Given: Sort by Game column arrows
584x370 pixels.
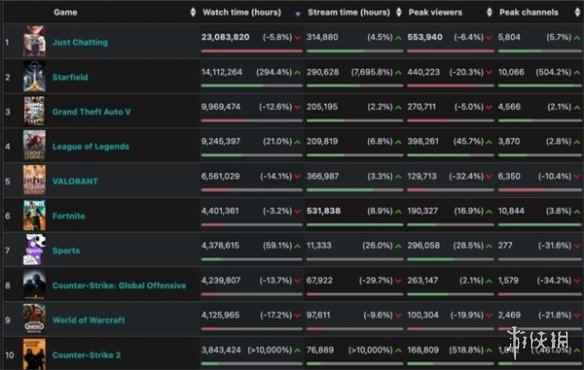Looking at the screenshot, I should (193, 12).
